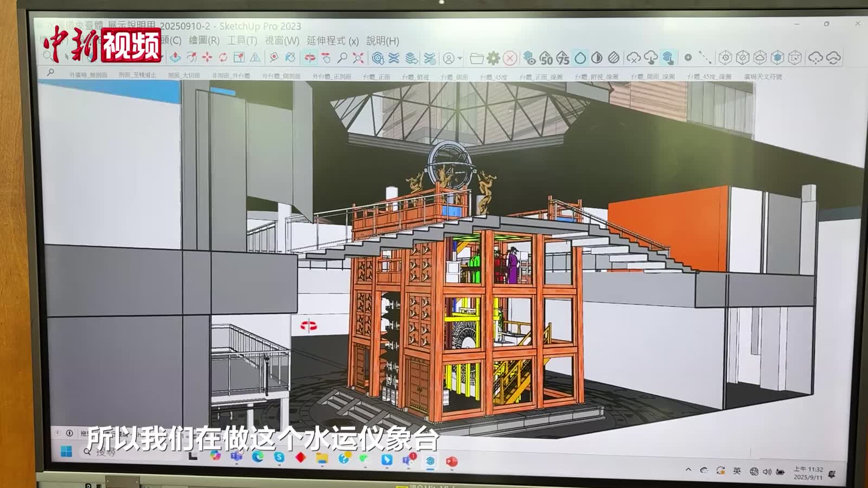Click the Zoom Extents tool
868x488 pixels.
point(358,57)
